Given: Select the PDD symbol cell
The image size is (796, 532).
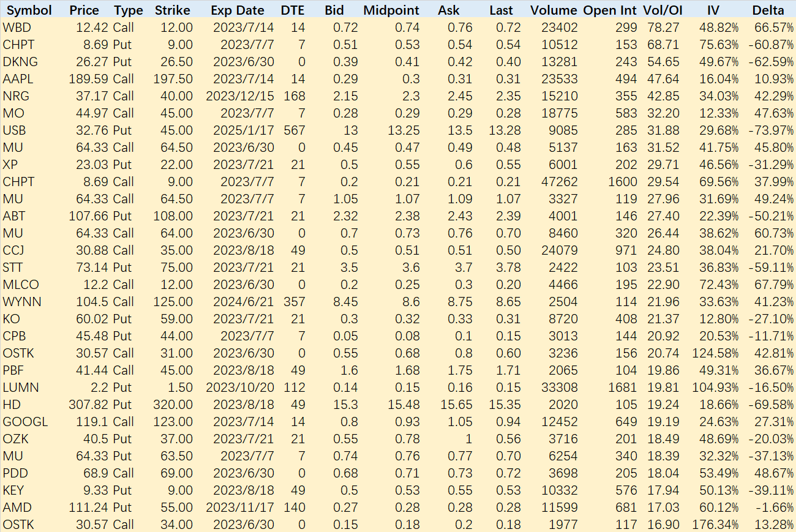Looking at the screenshot, I should click(15, 473).
